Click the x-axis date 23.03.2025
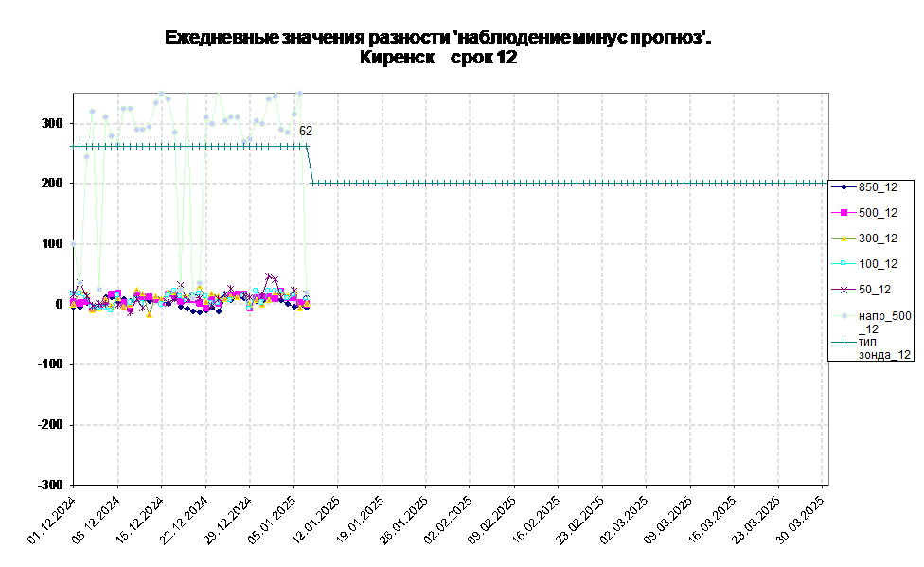 pos(757,520)
